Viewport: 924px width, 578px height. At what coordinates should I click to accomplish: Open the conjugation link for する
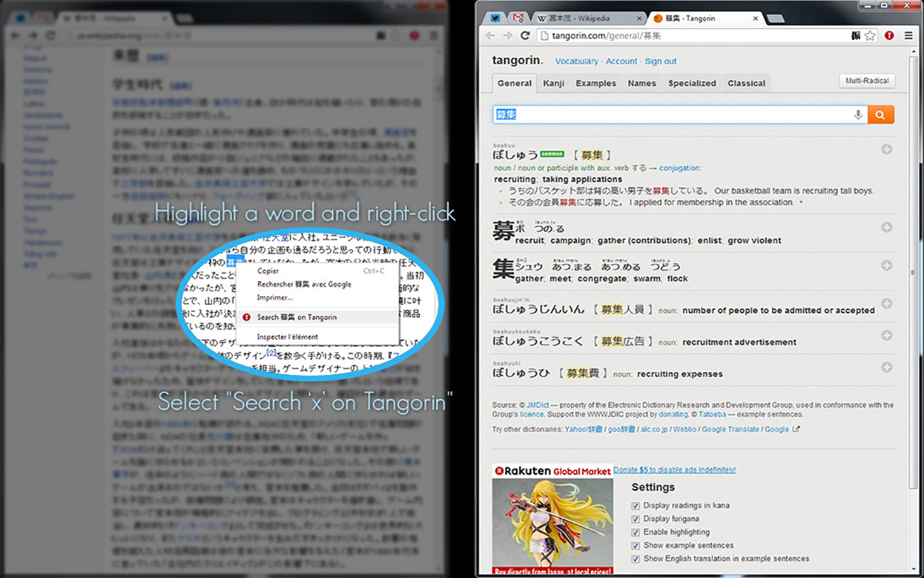[679, 168]
